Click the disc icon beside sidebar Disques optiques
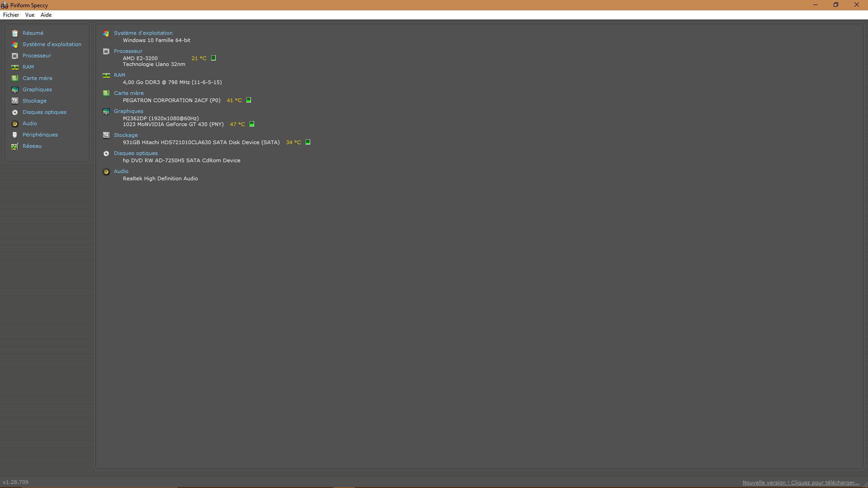Image resolution: width=868 pixels, height=488 pixels. click(x=15, y=112)
